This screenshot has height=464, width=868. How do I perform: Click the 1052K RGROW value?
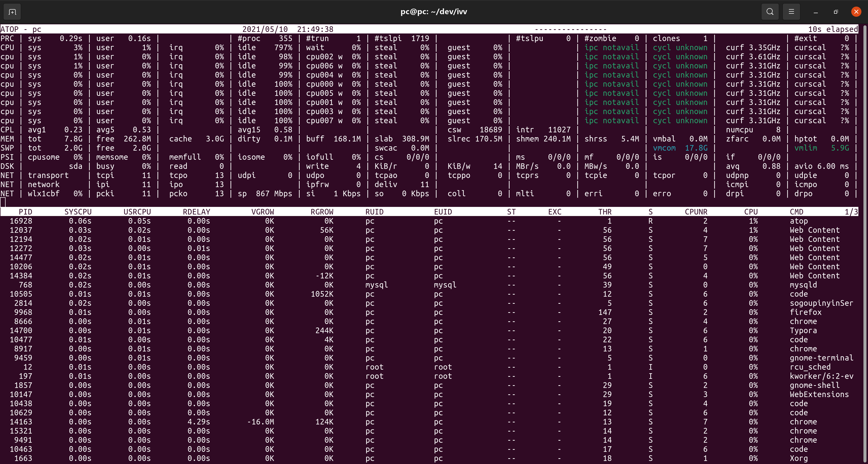coord(322,294)
